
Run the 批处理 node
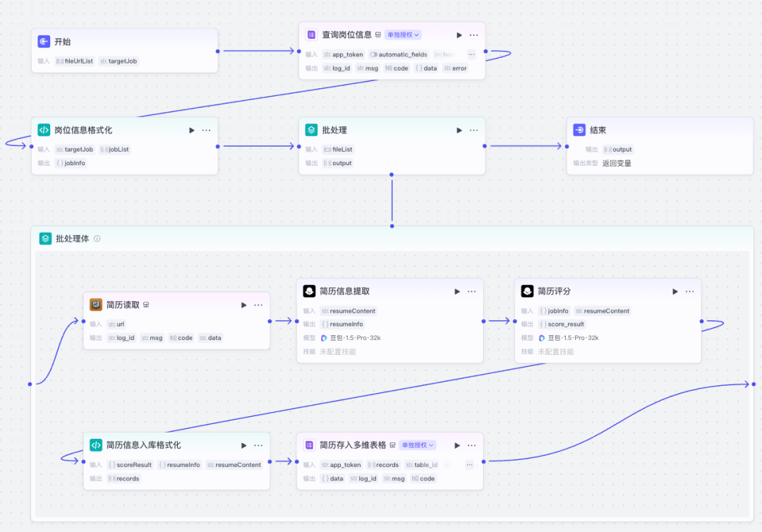point(459,131)
